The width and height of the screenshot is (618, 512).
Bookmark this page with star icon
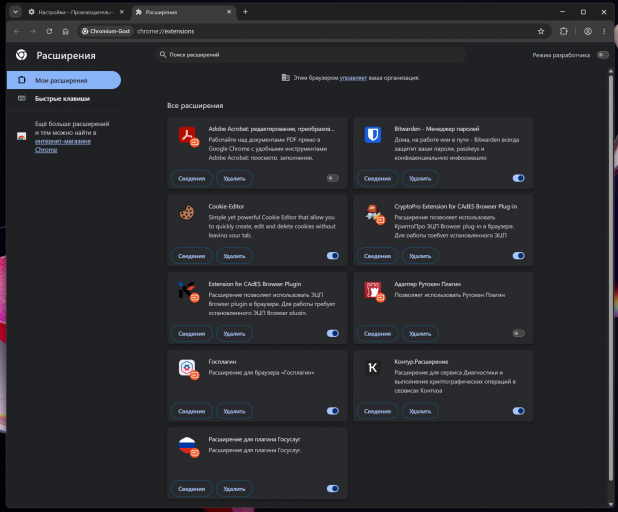tap(541, 31)
